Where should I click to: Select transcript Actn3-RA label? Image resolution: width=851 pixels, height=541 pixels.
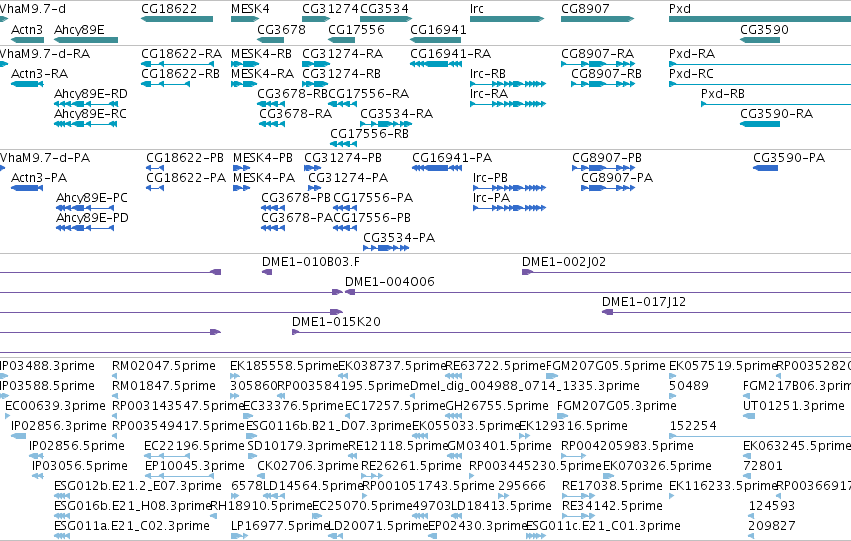(39, 74)
